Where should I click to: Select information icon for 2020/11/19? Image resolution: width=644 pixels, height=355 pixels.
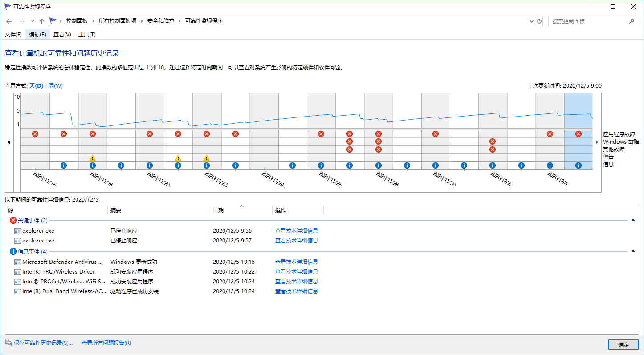point(121,165)
